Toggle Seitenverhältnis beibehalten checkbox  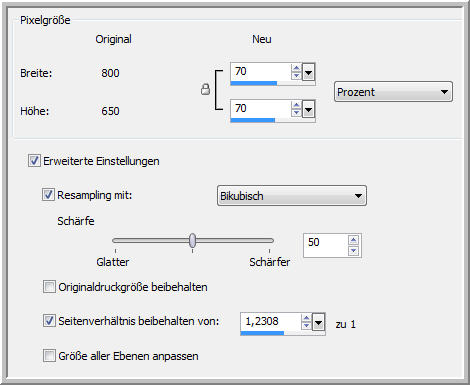[x=49, y=321]
